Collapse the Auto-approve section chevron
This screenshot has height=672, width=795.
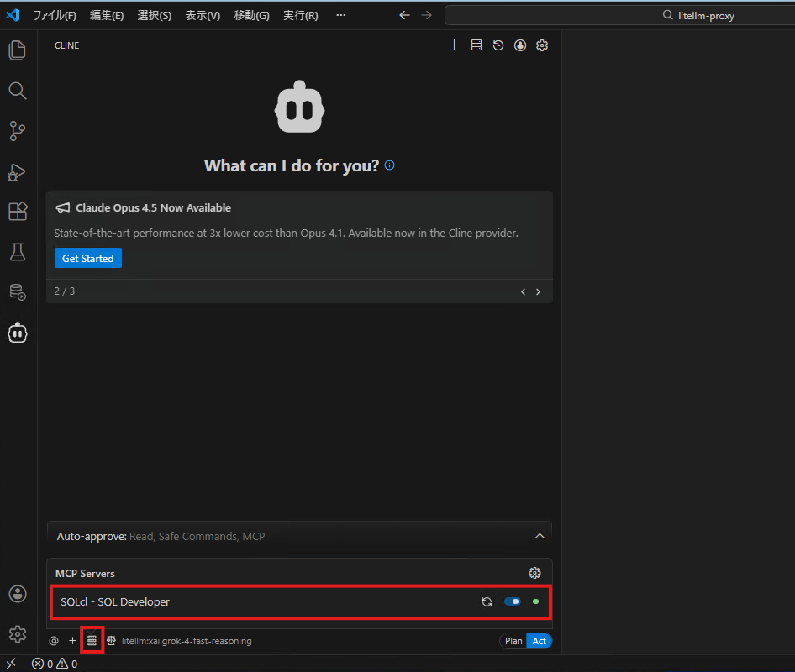click(540, 536)
